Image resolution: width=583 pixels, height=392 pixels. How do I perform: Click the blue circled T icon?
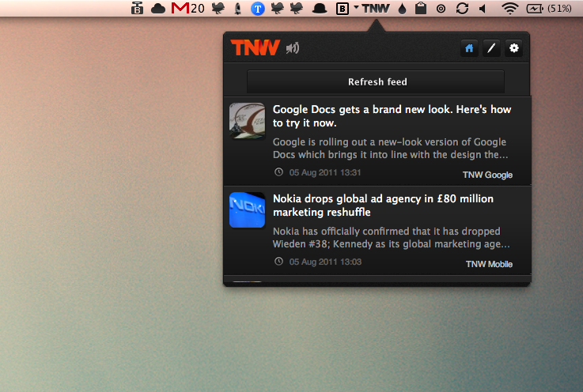tap(258, 9)
